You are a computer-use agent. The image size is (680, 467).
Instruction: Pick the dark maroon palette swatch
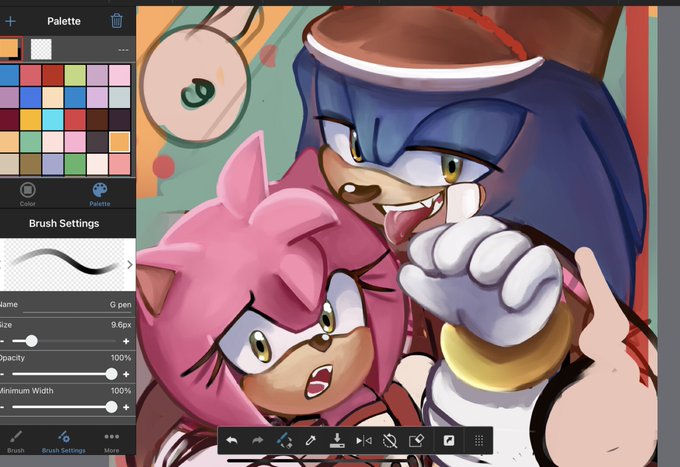(x=9, y=120)
